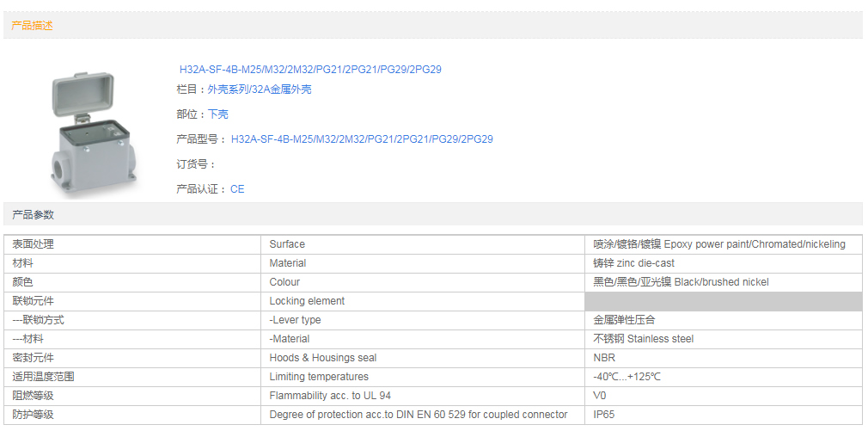Open the H32A-SF-4B title link above 栏目
This screenshot has width=868, height=431.
[309, 70]
